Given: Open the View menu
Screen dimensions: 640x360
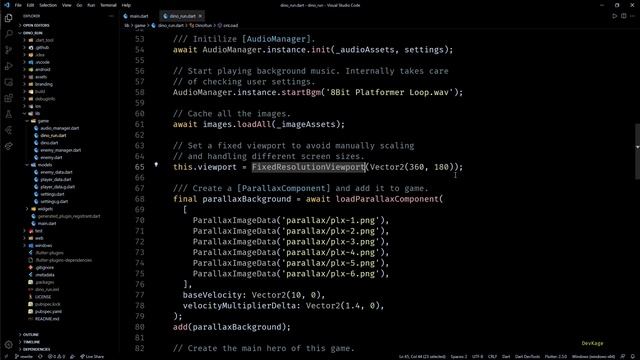Looking at the screenshot, I should point(67,5).
